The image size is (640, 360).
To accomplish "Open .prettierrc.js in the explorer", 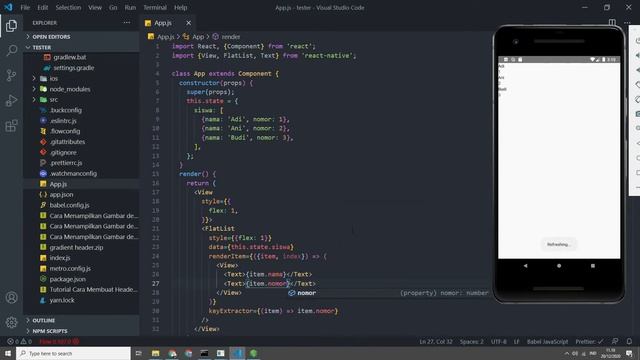I will click(x=66, y=163).
